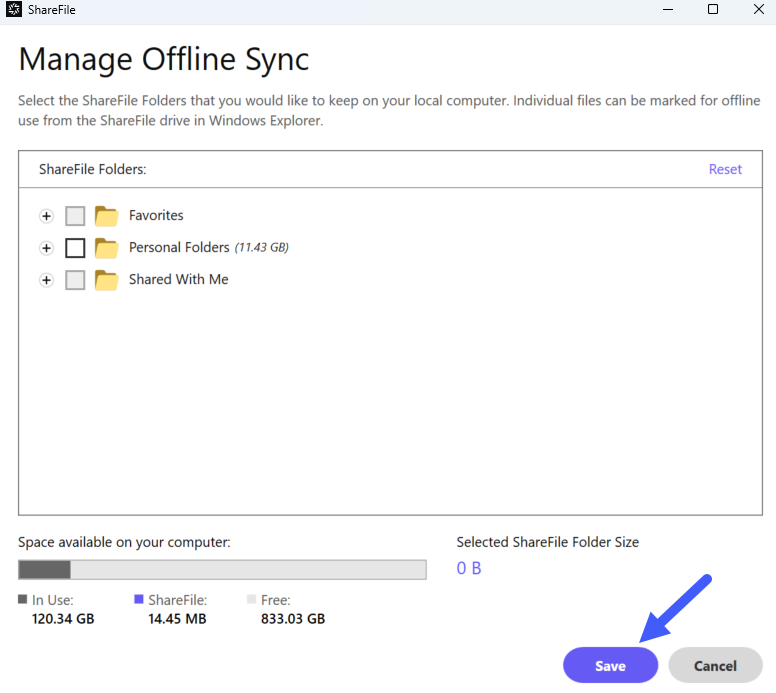Viewport: 776px width, 693px height.
Task: Click the light gray Free swatch
Action: [x=251, y=599]
